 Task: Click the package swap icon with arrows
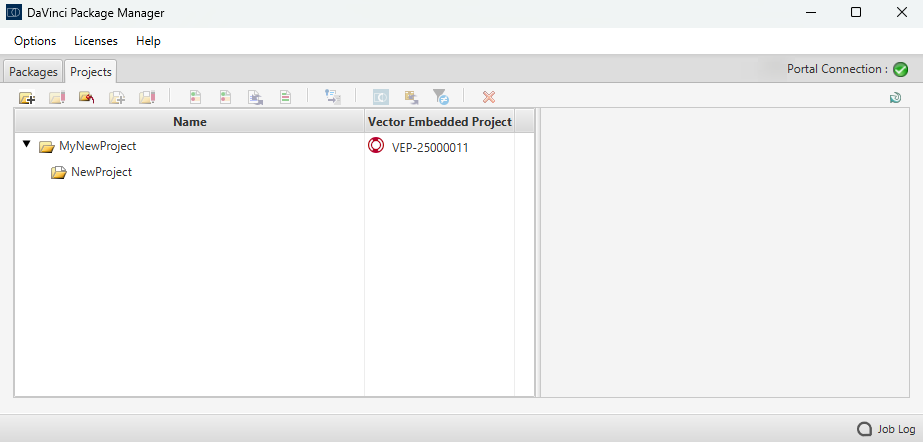411,97
